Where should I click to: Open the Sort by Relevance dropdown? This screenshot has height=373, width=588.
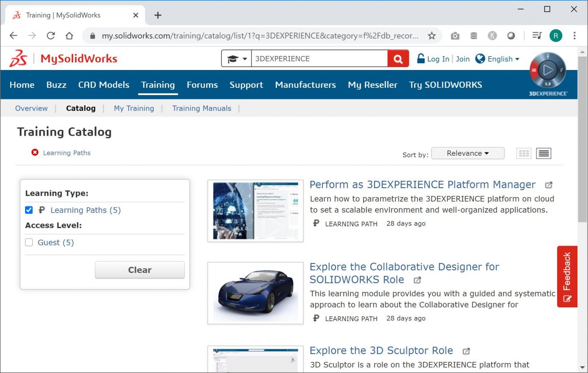point(468,153)
